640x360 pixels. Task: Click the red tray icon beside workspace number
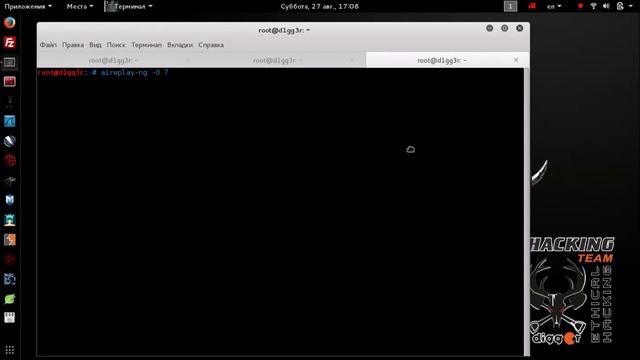tap(531, 6)
